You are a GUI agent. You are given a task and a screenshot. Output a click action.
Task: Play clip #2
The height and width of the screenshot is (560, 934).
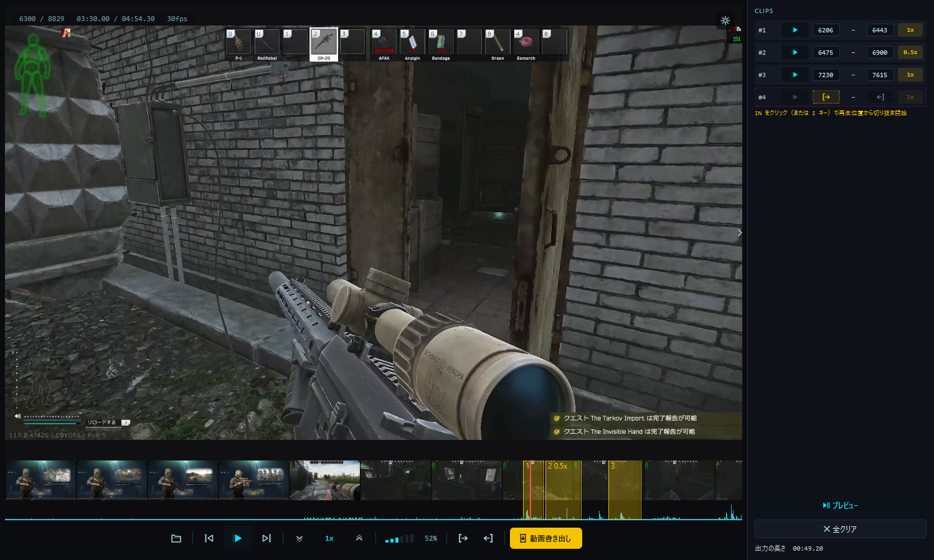[x=795, y=52]
